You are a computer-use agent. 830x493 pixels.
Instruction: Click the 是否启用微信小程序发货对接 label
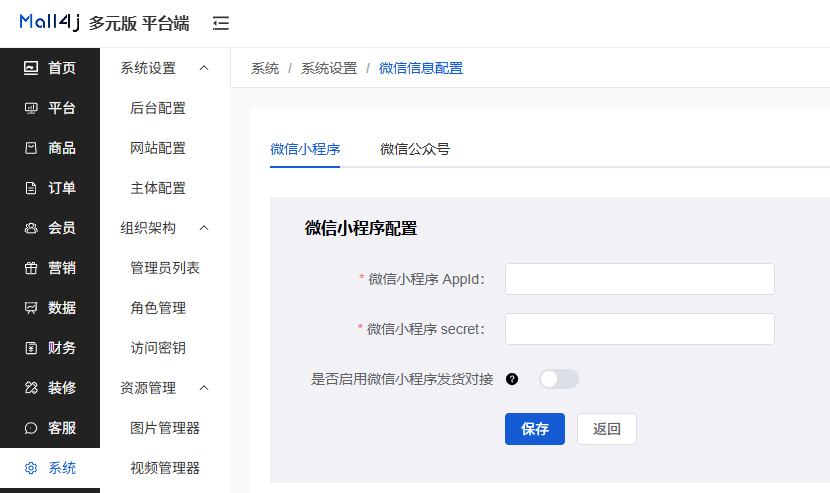coord(402,379)
